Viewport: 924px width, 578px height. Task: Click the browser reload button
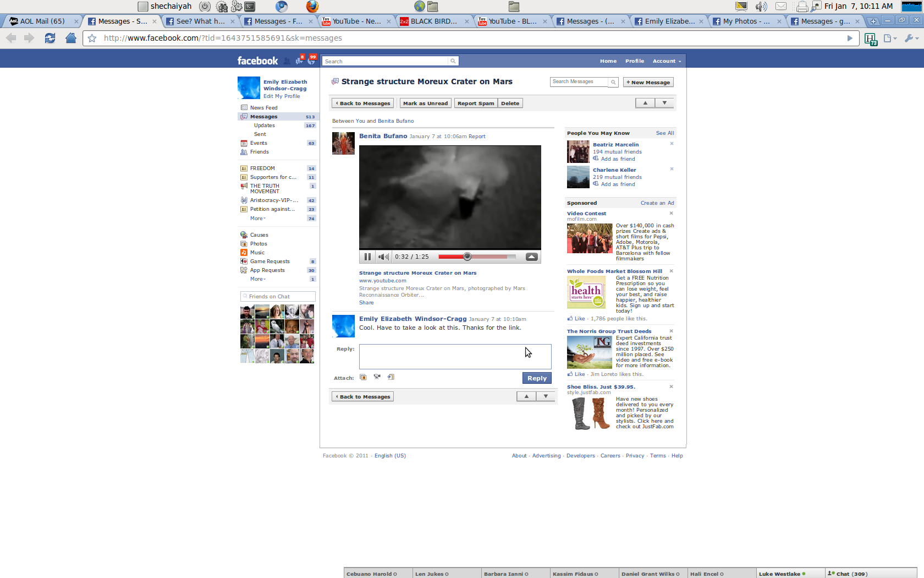click(x=50, y=38)
